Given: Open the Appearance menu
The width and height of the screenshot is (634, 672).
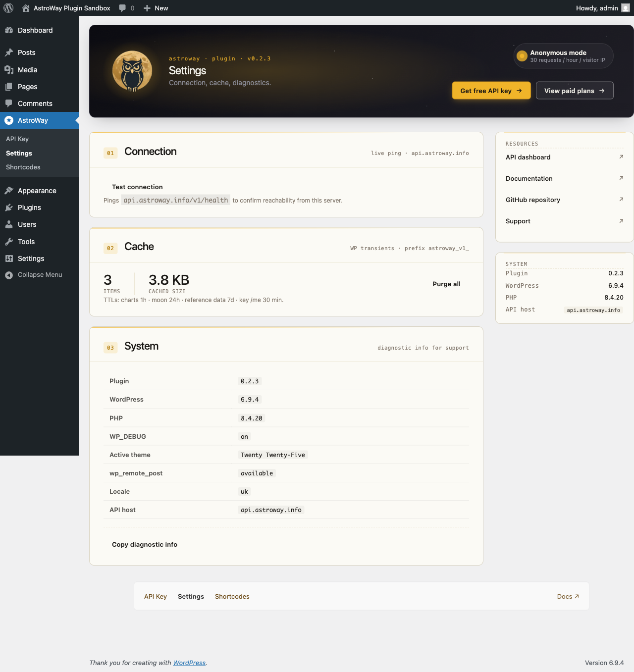Looking at the screenshot, I should [x=40, y=191].
